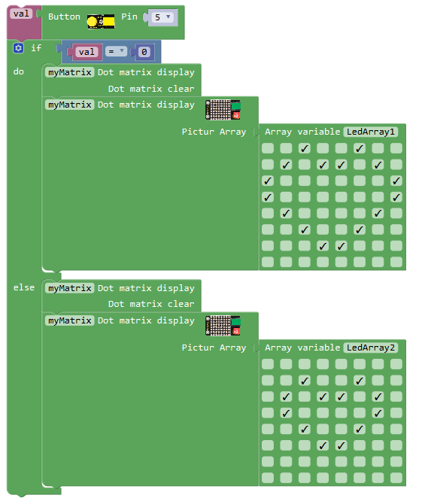Click myMatrix field in first clear block

click(70, 72)
